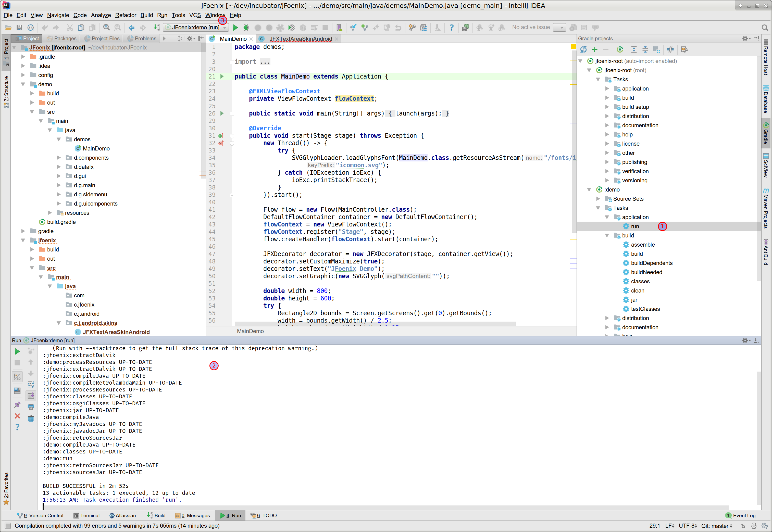Image resolution: width=772 pixels, height=532 pixels.
Task: Collapse the demo folder in the Project view
Action: 23,84
